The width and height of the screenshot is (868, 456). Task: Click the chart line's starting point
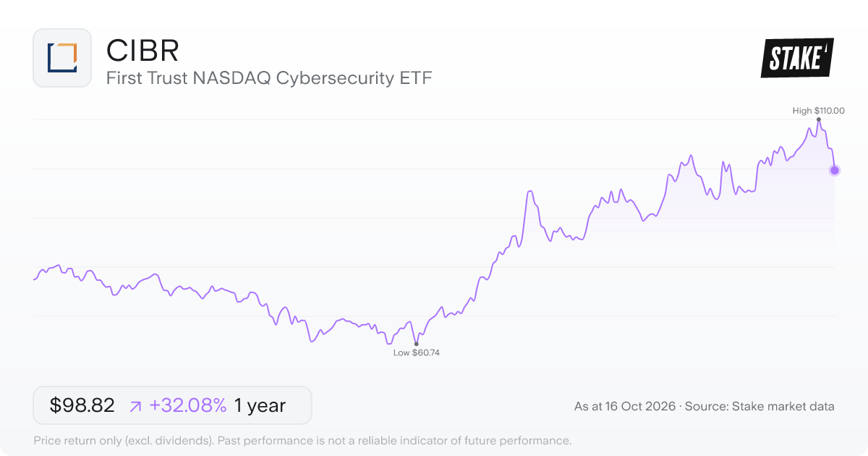coord(34,279)
